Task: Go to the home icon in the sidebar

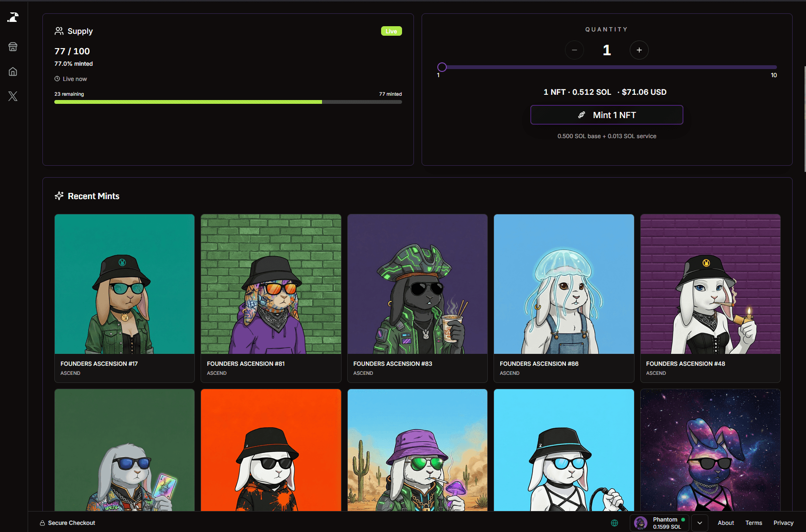Action: 13,71
